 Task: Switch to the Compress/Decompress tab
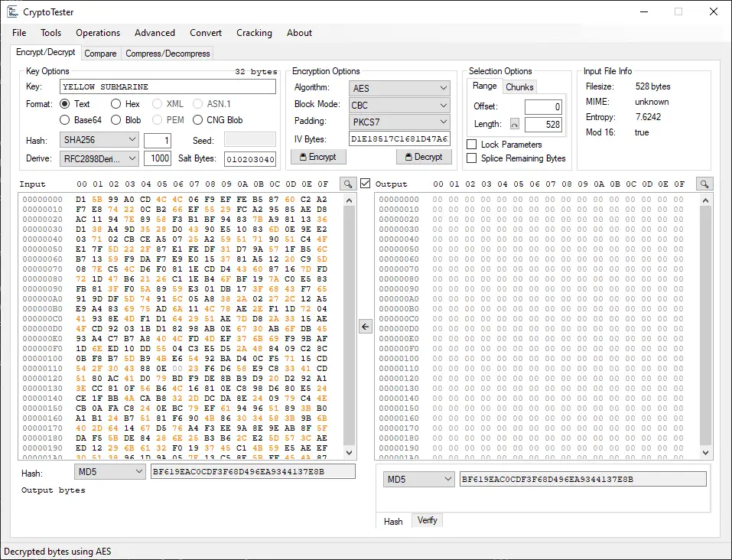168,54
